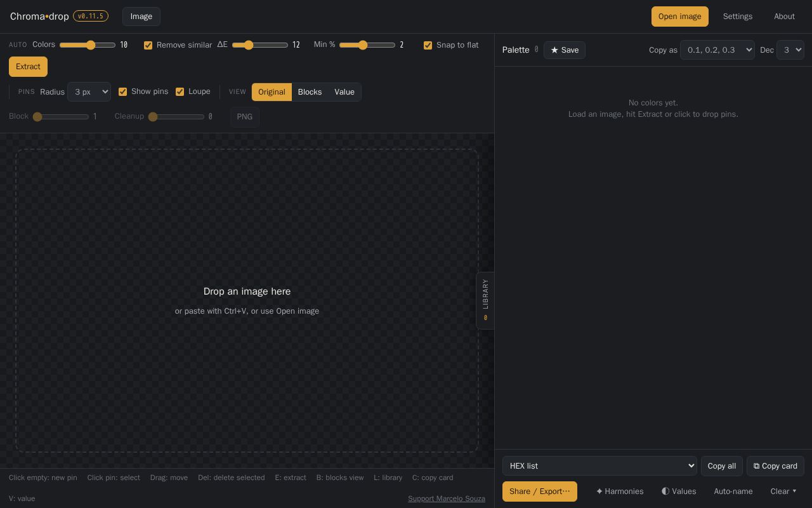Click the 'Drop an image here' zone
This screenshot has width=812, height=508.
(x=247, y=300)
